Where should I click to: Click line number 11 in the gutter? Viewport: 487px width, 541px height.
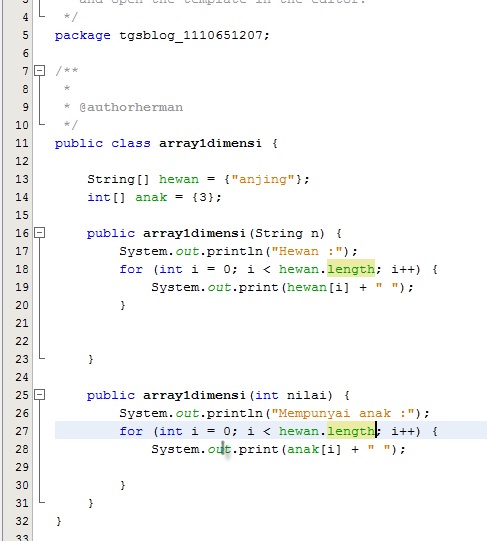click(x=22, y=143)
